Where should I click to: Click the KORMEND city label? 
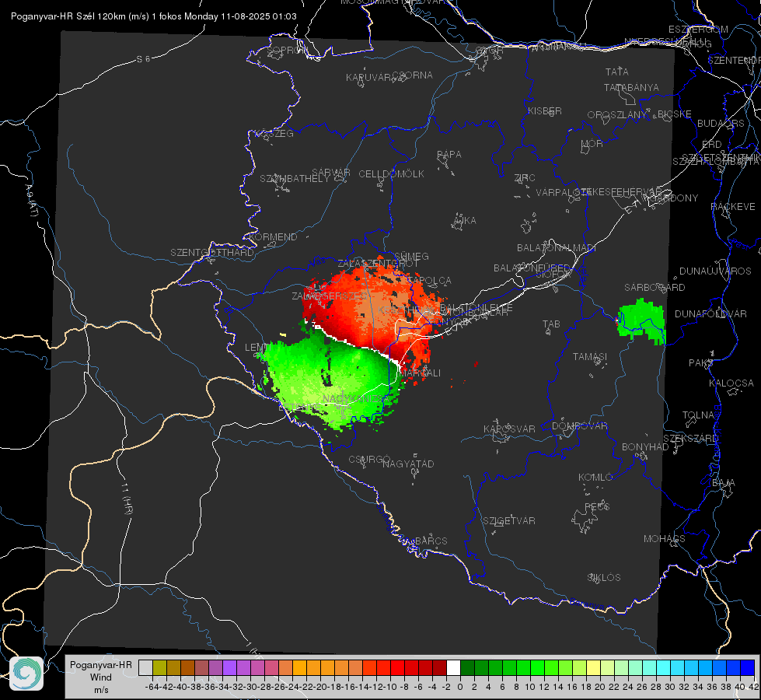coord(274,236)
